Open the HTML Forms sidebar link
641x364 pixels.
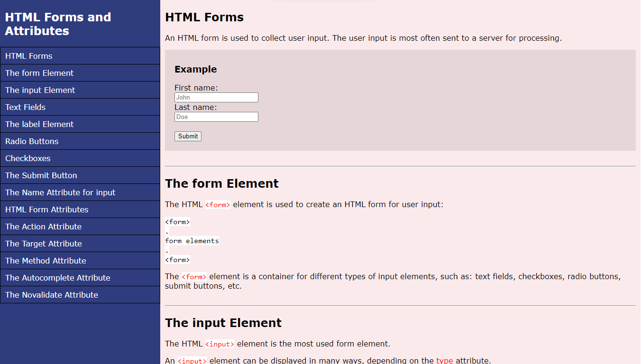80,56
